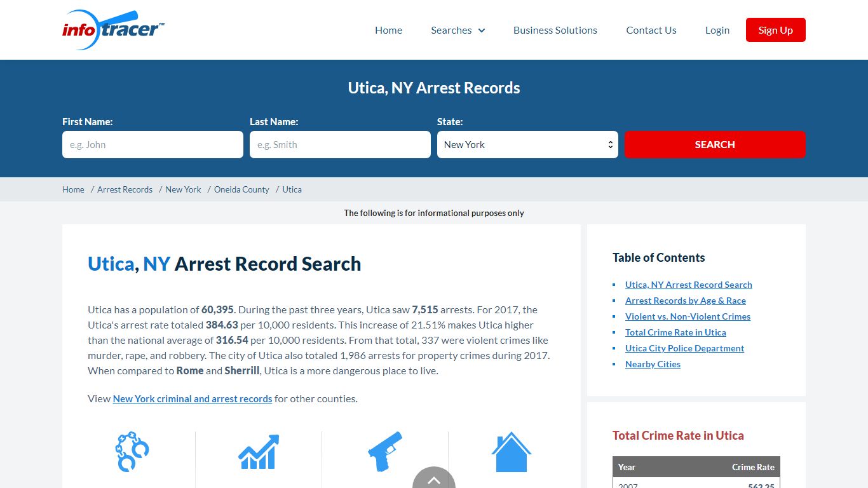868x488 pixels.
Task: Open the State select box showing New York
Action: coord(527,144)
